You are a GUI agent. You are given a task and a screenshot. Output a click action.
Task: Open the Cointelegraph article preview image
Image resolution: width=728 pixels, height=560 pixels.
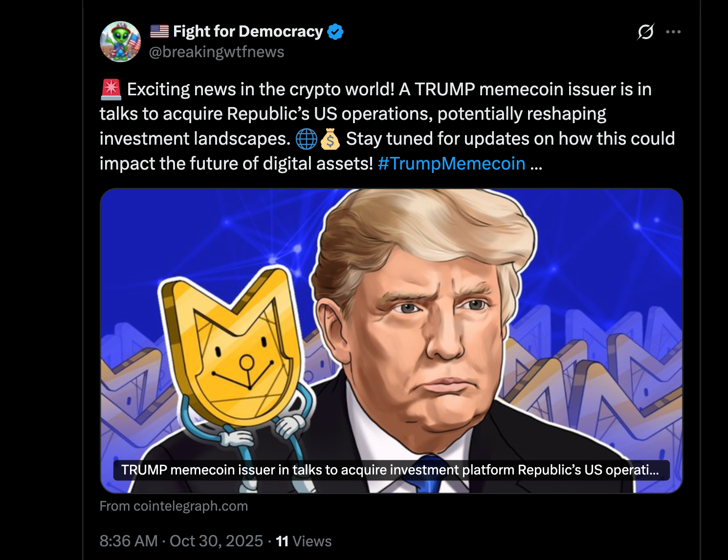pos(391,341)
